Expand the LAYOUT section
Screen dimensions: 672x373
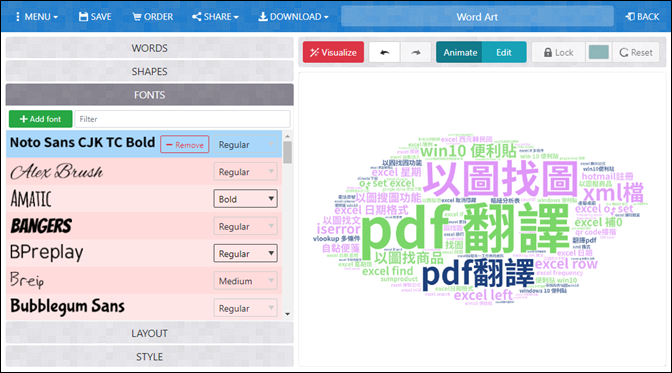point(150,333)
